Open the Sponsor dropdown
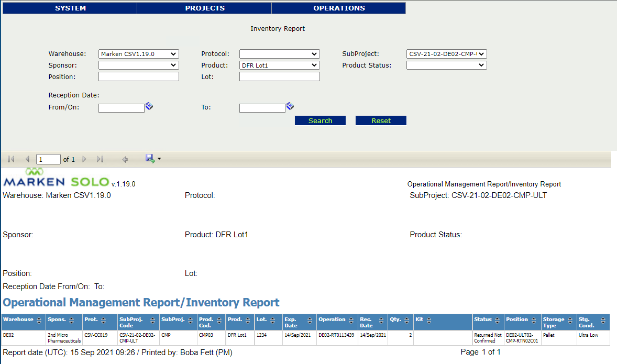617x364 pixels. point(138,65)
